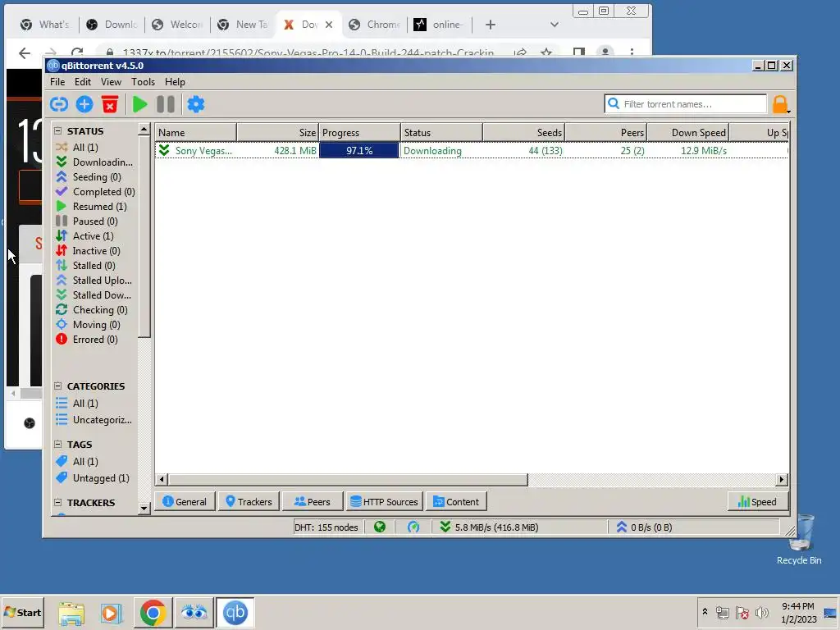This screenshot has width=840, height=630.
Task: Select Stalled Uploading filter
Action: (94, 281)
